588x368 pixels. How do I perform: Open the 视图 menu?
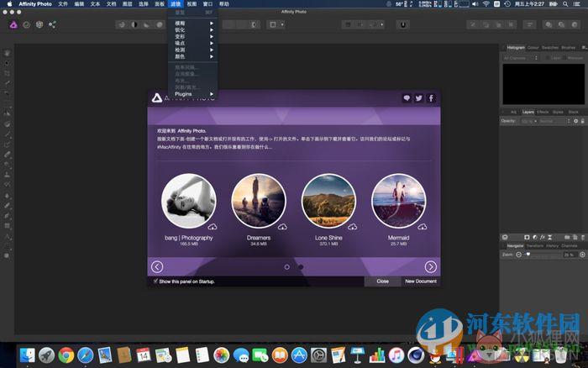coord(192,4)
